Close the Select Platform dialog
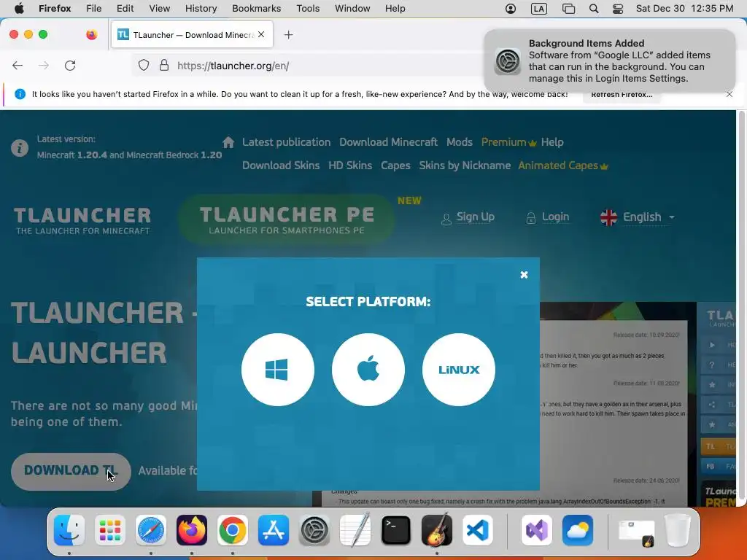Screen dimensions: 747x560 (524, 275)
